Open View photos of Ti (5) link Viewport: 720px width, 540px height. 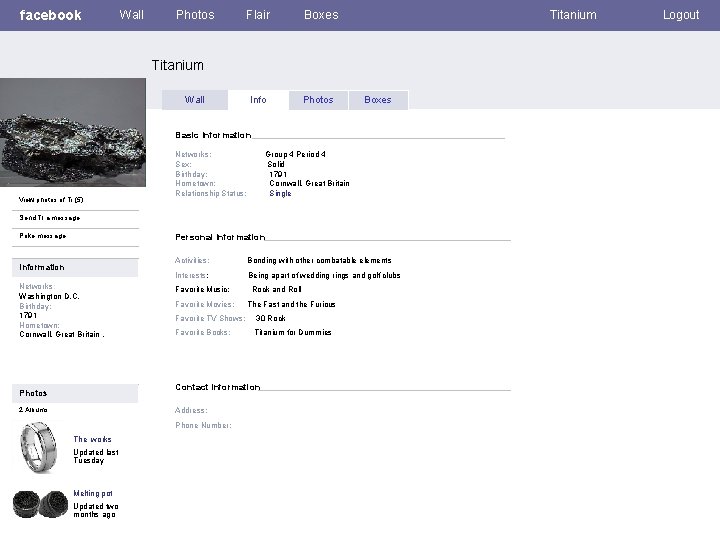coord(51,200)
